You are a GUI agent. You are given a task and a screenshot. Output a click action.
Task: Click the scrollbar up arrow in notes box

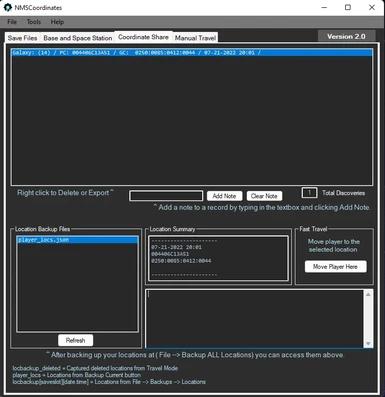pos(368,294)
